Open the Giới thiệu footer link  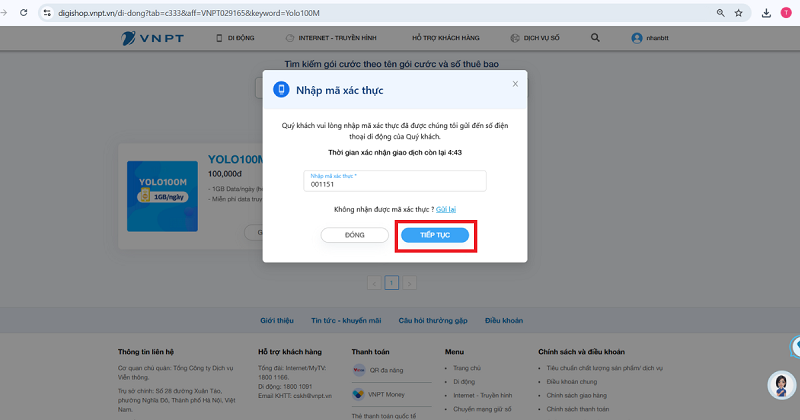pos(277,320)
